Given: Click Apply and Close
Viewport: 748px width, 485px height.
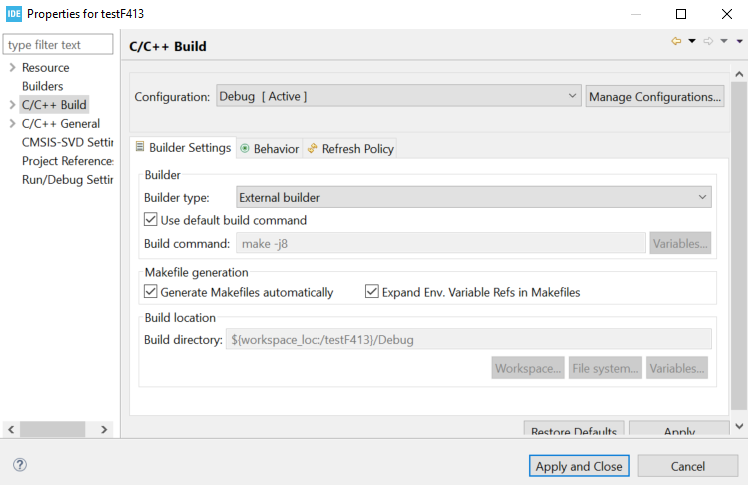Looking at the screenshot, I should [579, 466].
